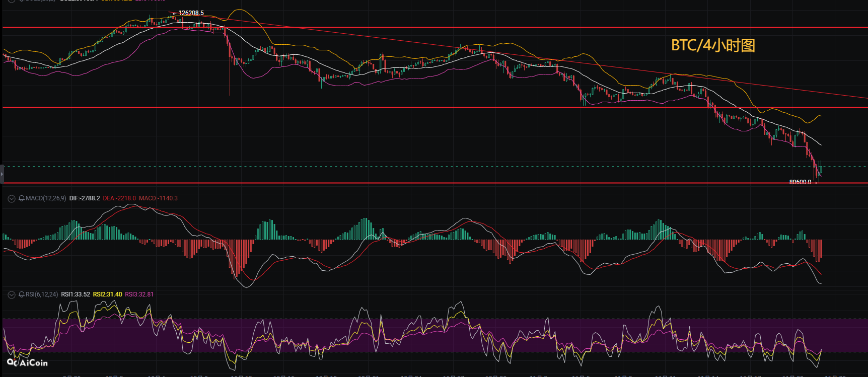Select the DIF value in MACD legend
Screen dimensions: 868x377
[x=85, y=198]
